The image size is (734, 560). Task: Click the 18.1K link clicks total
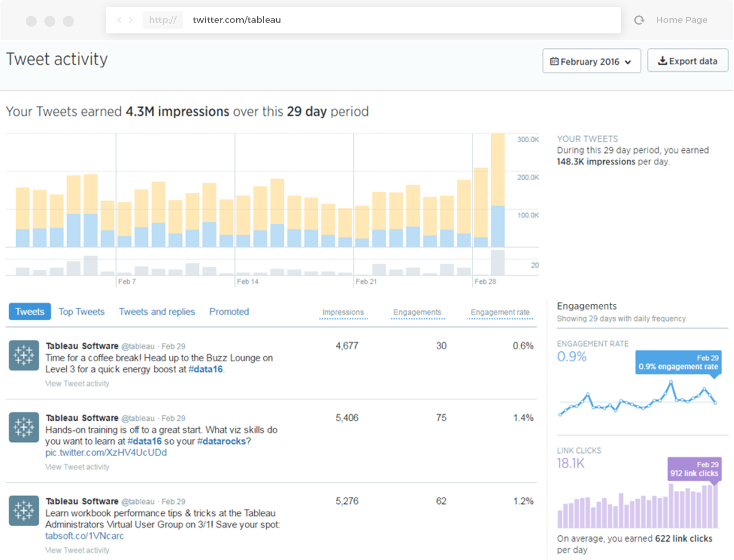(x=570, y=463)
